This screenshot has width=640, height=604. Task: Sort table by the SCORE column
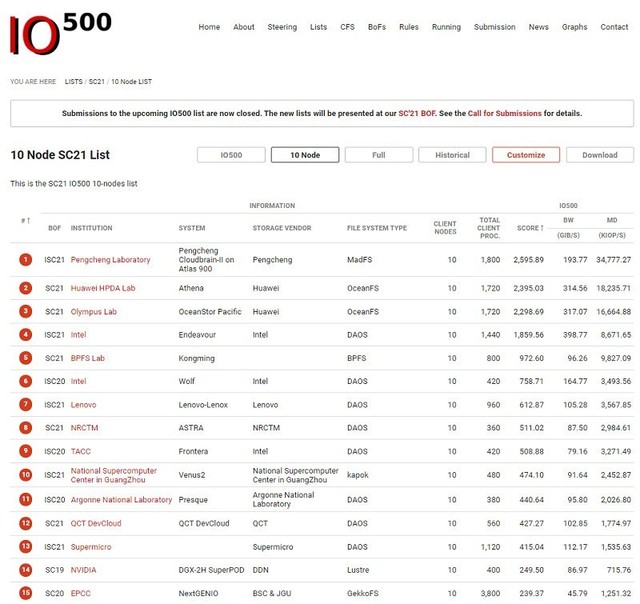coord(530,228)
